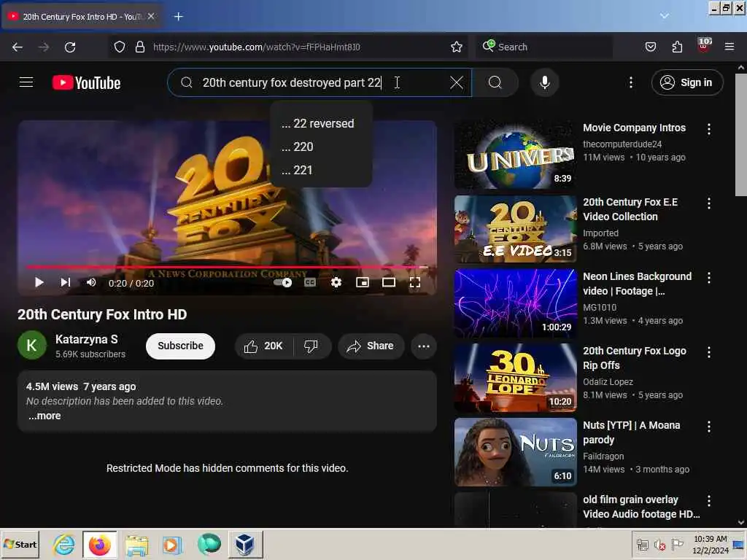Screen dimensions: 747x560
Task: Play the 20th Century Fox video
Action: [x=39, y=282]
